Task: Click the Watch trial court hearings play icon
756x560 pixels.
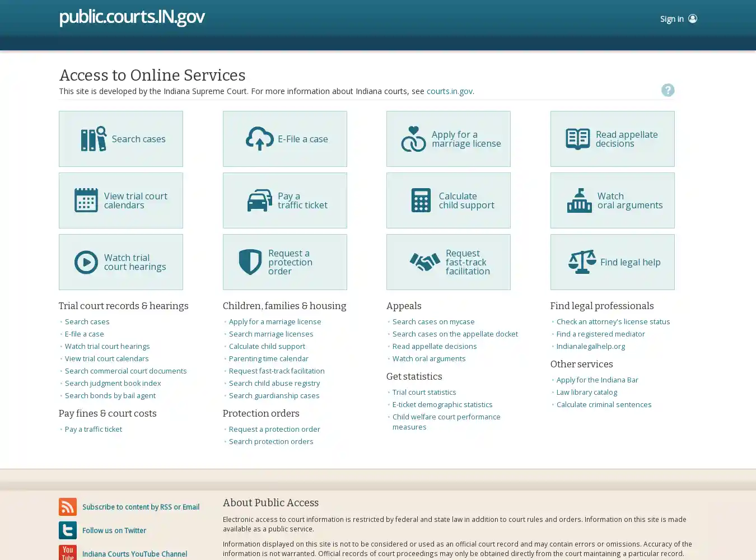Action: pos(86,262)
